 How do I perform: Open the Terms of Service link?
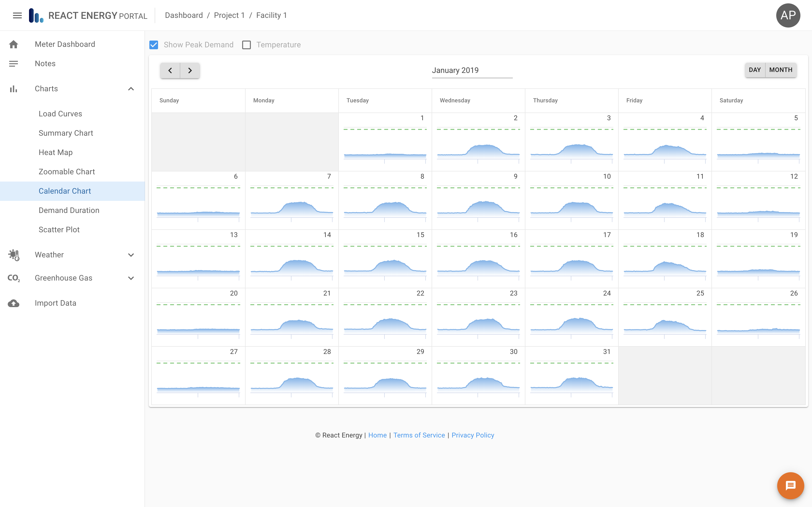(x=419, y=435)
